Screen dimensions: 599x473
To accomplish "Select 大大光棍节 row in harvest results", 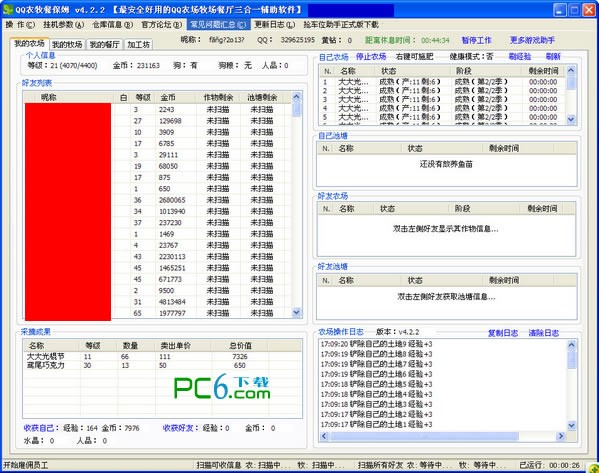I will point(162,356).
